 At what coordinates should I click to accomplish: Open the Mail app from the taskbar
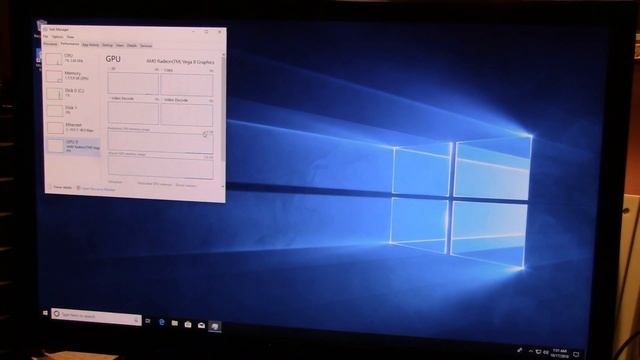coord(202,325)
